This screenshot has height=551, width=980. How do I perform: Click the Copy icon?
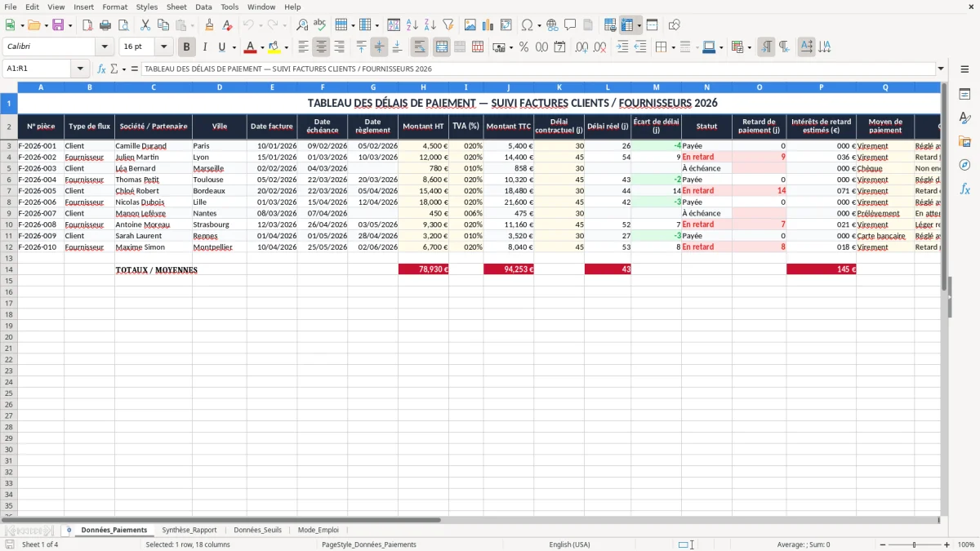pos(163,25)
